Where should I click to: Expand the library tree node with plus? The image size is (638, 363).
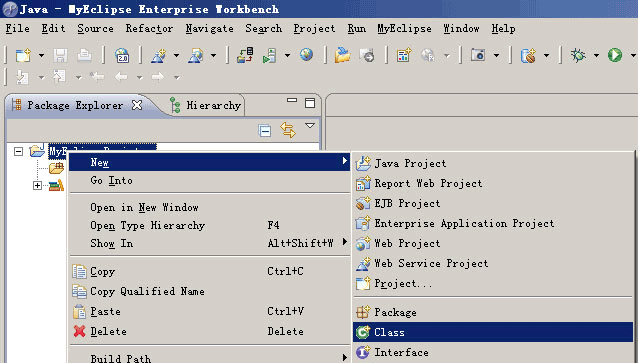point(37,186)
